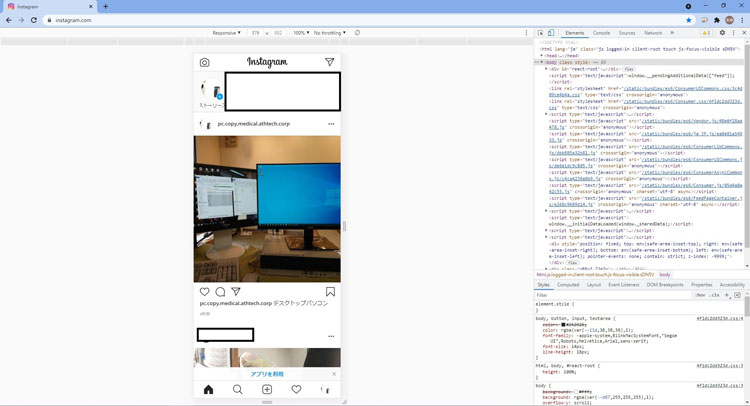Click the Flex badge on react-root
This screenshot has width=750, height=406.
[x=629, y=69]
